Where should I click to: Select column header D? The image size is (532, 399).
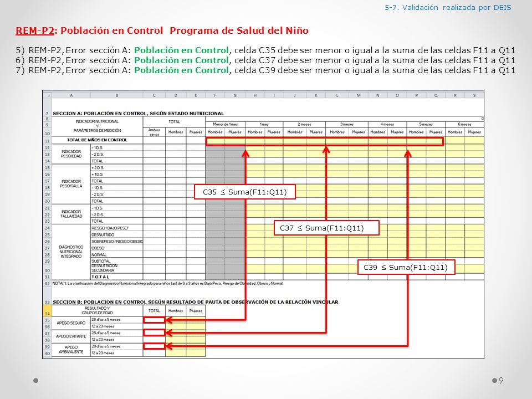point(176,95)
